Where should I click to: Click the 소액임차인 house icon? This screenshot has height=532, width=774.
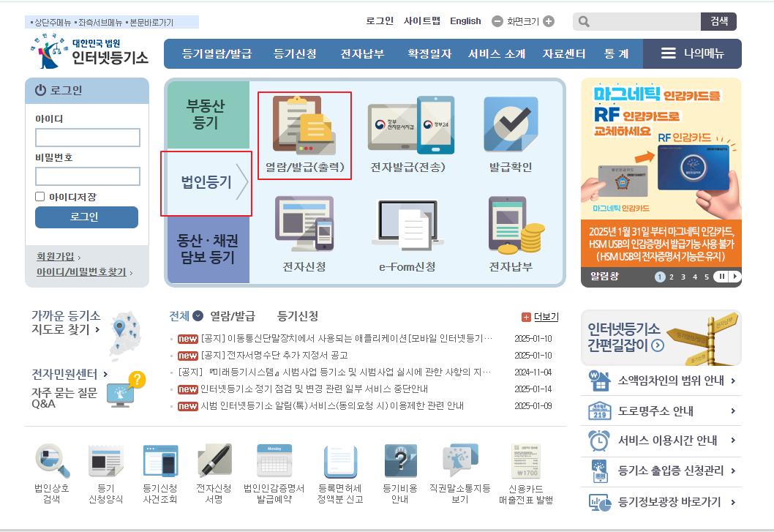pyautogui.click(x=599, y=381)
